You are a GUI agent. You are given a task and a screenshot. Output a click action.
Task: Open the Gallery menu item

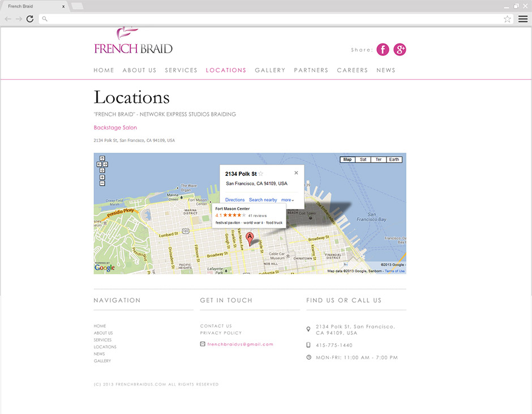[270, 70]
